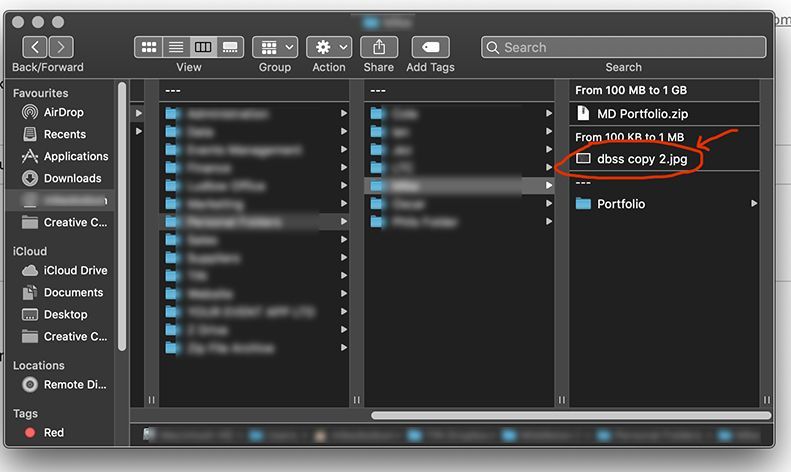Go back using the Back arrow
The image size is (791, 472).
35,47
